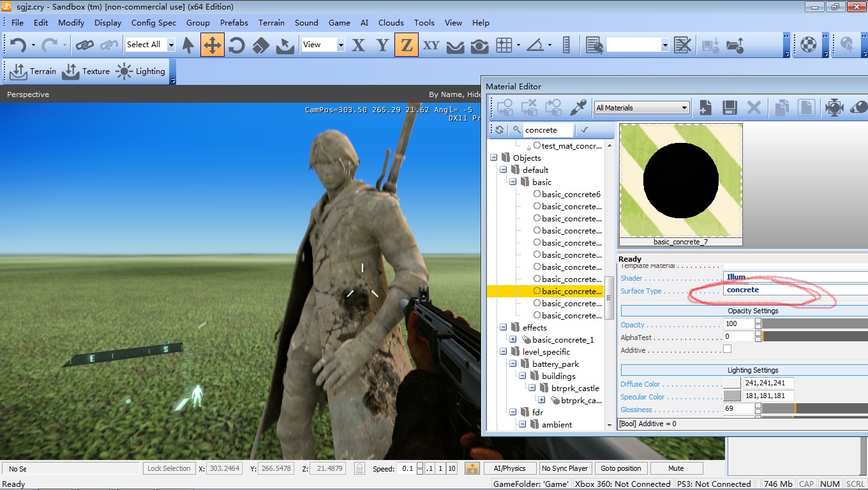
Task: Click the Delete named selection icon
Action: click(x=682, y=45)
